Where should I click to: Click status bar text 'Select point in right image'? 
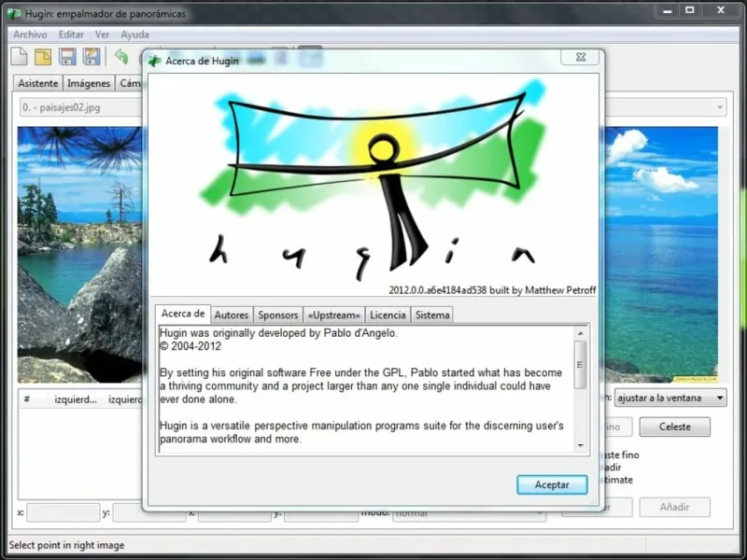66,545
